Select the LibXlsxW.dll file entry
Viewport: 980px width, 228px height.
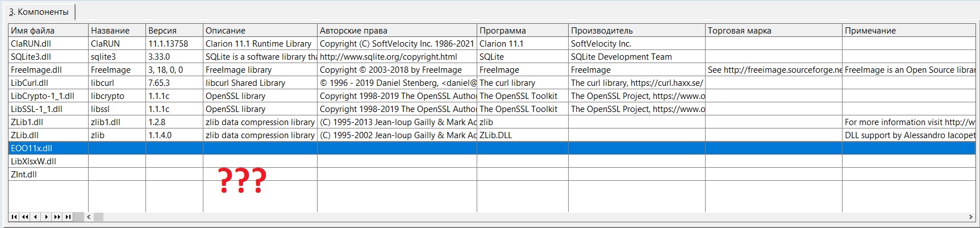(34, 161)
